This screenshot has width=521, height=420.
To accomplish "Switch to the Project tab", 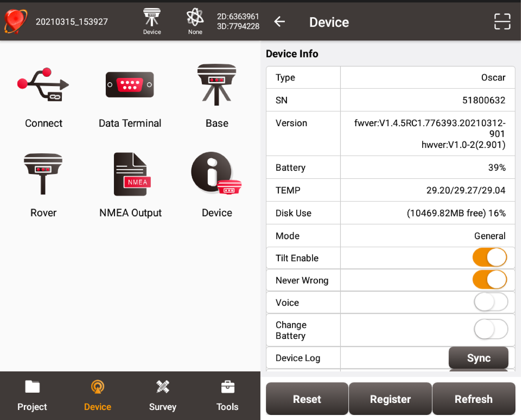I will 32,395.
